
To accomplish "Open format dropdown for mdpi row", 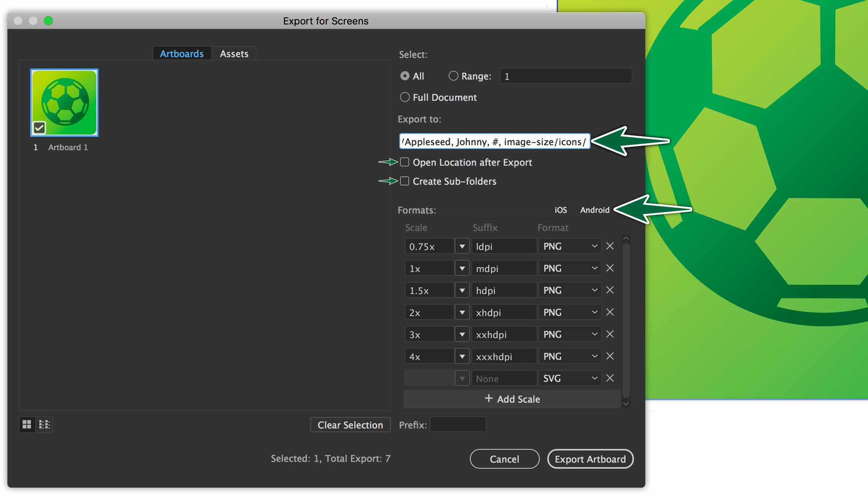I will click(x=570, y=269).
